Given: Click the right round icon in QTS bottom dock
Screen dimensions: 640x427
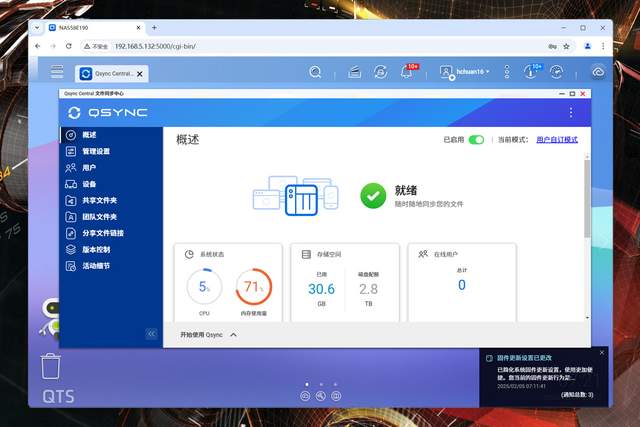Looking at the screenshot, I should pos(336,396).
